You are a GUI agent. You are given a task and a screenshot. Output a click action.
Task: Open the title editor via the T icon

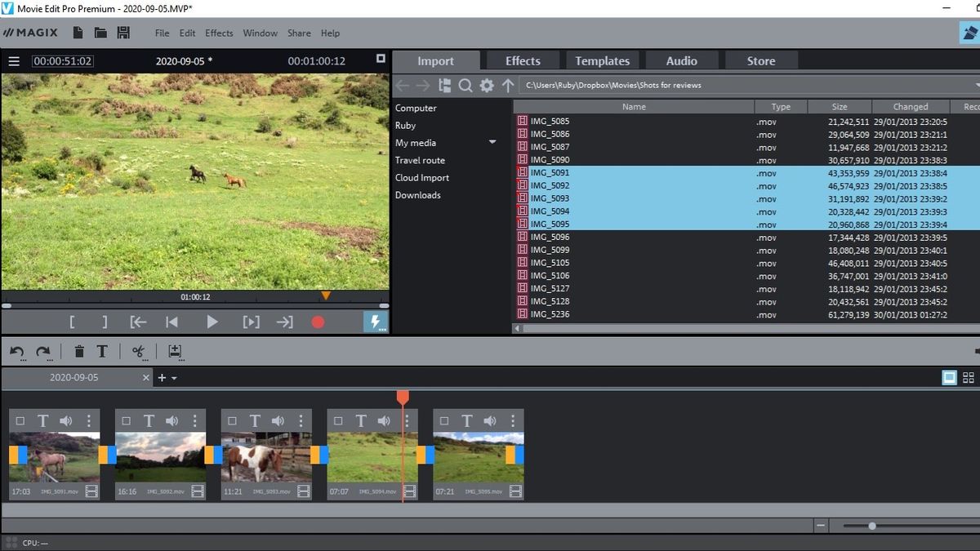pyautogui.click(x=101, y=351)
